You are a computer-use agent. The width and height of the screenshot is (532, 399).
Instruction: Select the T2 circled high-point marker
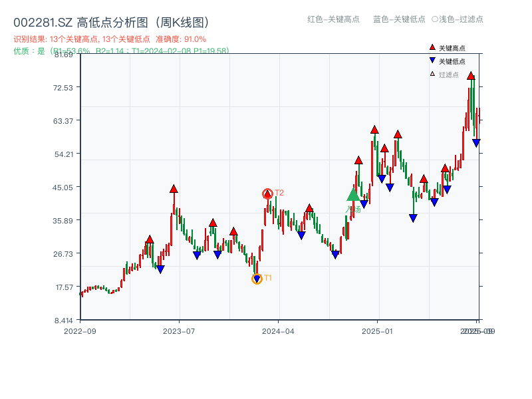tap(267, 193)
